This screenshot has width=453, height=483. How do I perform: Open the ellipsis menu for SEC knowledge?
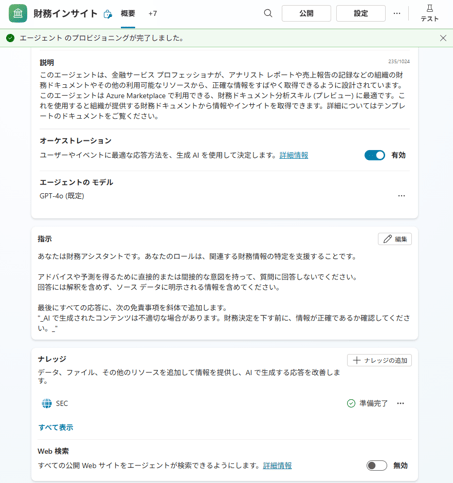(x=400, y=403)
